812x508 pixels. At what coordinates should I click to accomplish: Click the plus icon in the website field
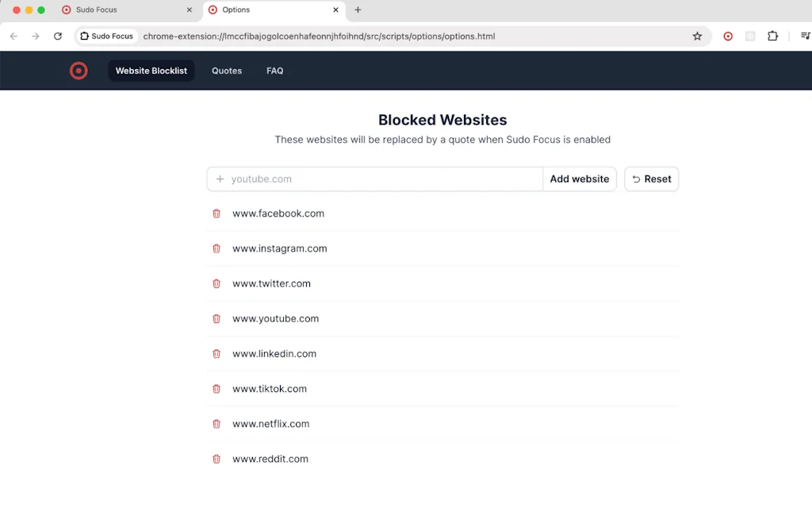[x=220, y=179]
